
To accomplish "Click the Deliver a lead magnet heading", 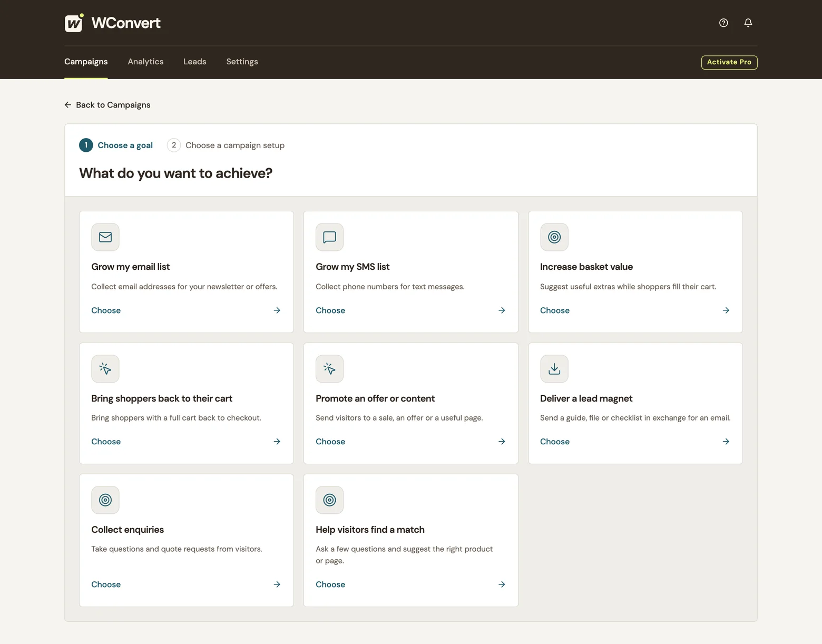I will [x=586, y=398].
